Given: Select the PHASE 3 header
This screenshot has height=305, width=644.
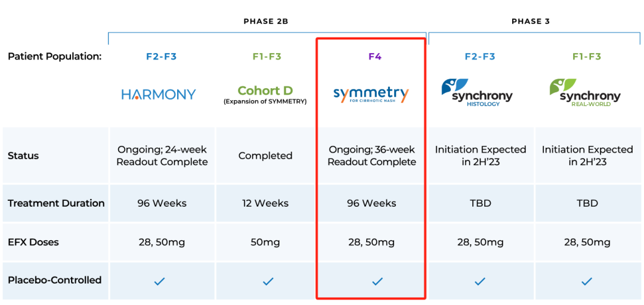Looking at the screenshot, I should [531, 21].
